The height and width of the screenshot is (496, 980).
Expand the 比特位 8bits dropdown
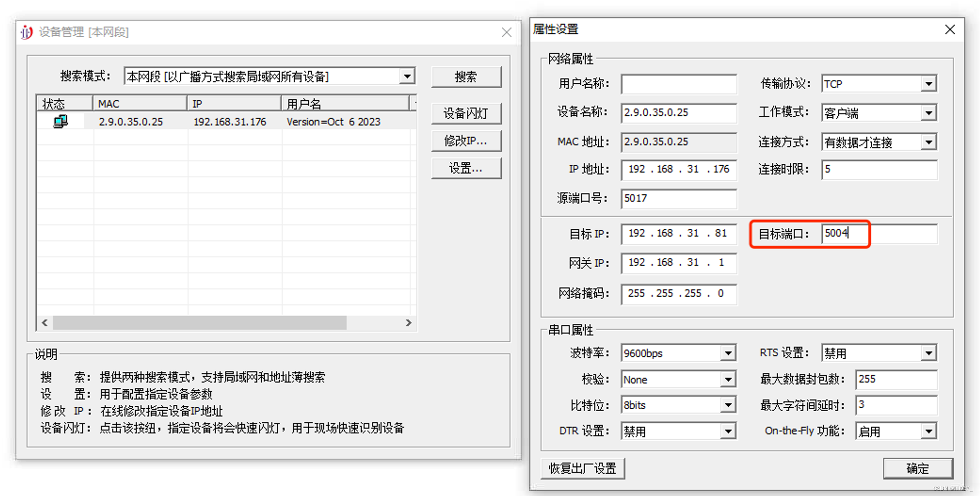728,405
